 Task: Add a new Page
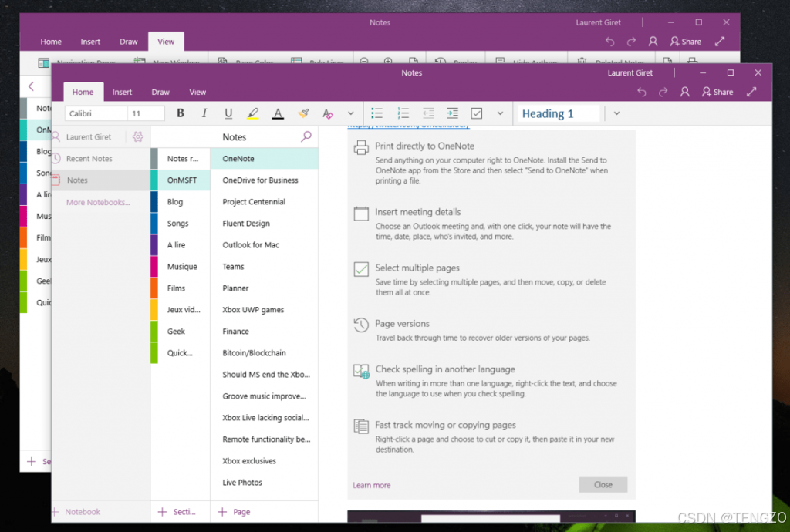[x=234, y=512]
